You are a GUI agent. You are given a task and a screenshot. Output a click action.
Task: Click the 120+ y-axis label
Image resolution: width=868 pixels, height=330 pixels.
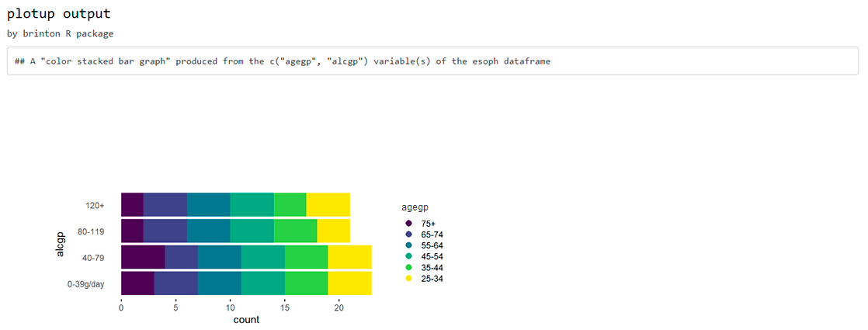tap(95, 206)
